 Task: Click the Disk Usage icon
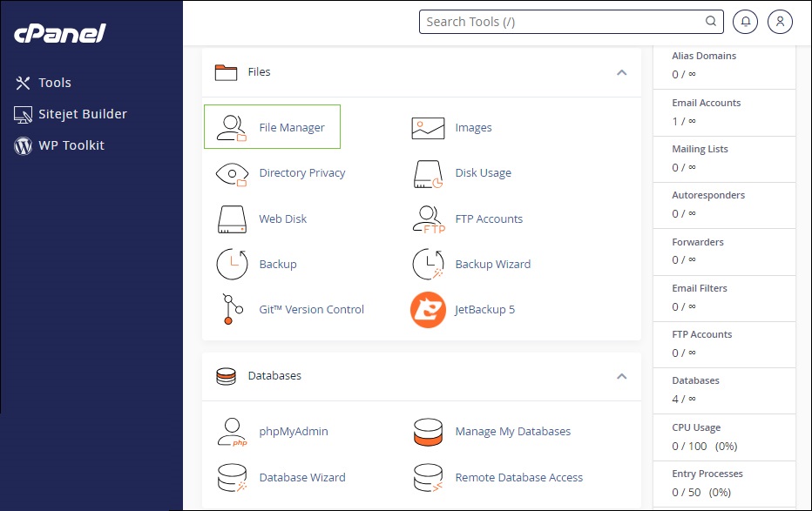point(428,173)
